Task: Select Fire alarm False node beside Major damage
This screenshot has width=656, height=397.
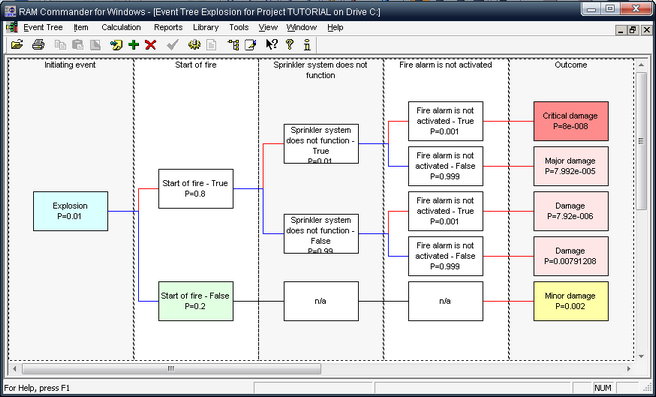Action: (446, 166)
